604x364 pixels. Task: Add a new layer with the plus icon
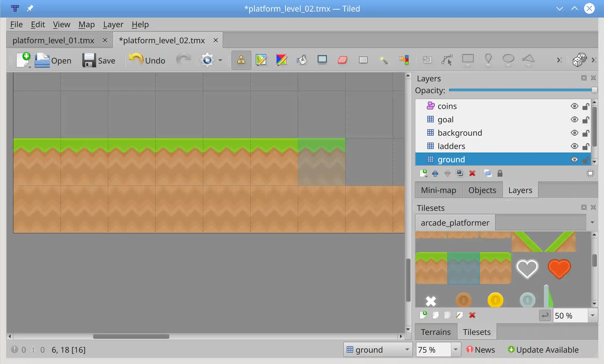tap(424, 173)
